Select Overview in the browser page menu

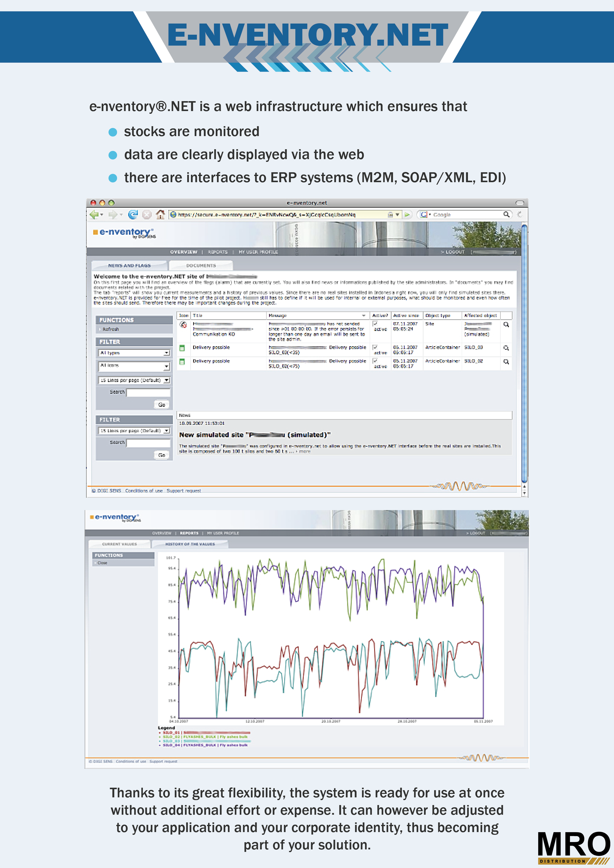coord(183,252)
